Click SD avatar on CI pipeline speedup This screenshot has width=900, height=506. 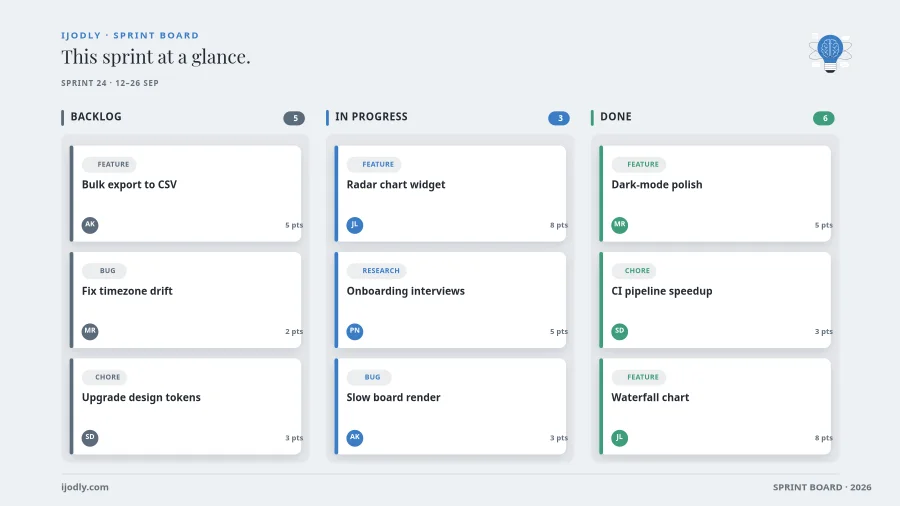[619, 331]
